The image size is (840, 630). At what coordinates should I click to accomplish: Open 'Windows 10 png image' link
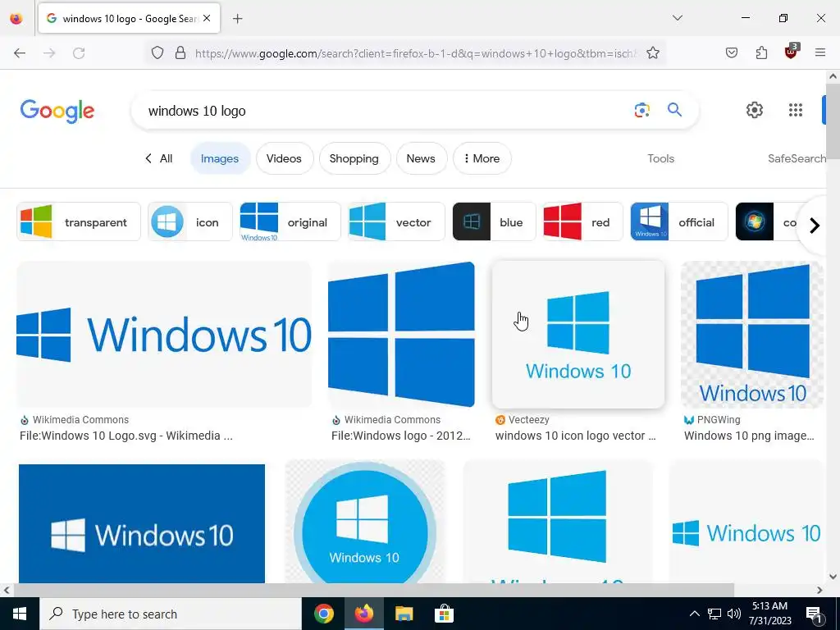pyautogui.click(x=749, y=436)
